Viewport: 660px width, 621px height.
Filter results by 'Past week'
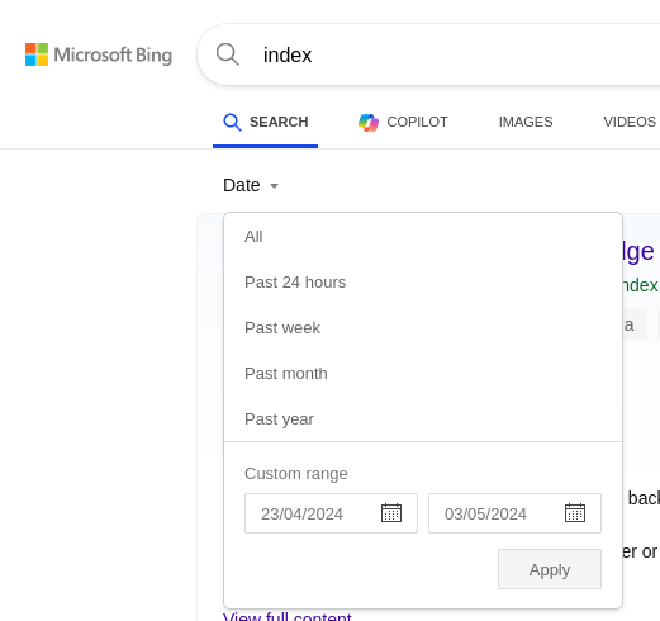coord(423,328)
